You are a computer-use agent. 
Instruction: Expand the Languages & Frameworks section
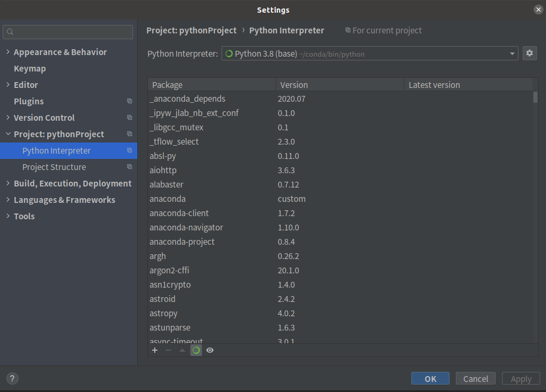click(x=8, y=200)
